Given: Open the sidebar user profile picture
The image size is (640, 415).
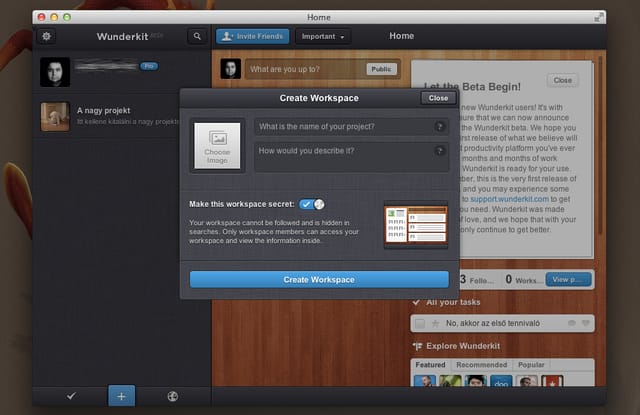Looking at the screenshot, I should (x=55, y=72).
